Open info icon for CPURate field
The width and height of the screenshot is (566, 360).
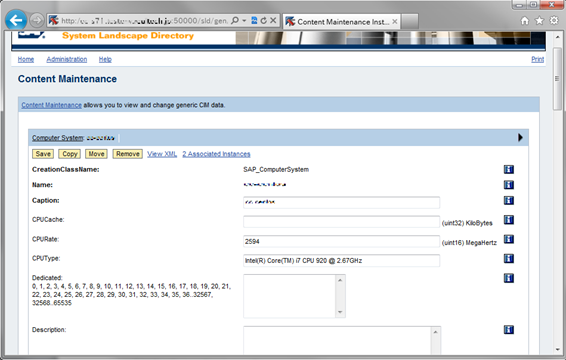[x=509, y=239]
